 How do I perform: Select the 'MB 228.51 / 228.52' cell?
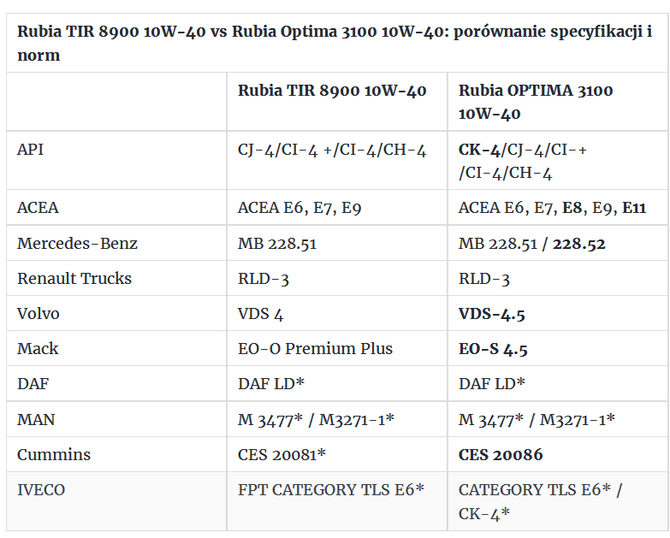point(532,243)
